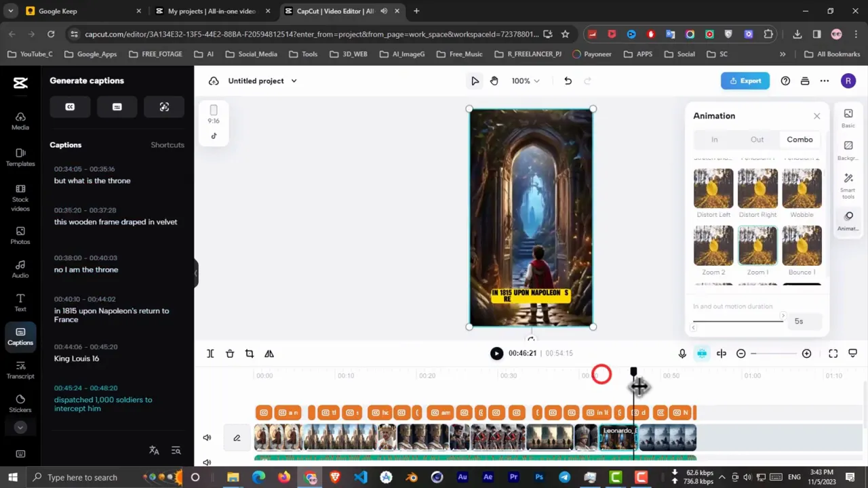Open the Stock videos panel

[20, 198]
